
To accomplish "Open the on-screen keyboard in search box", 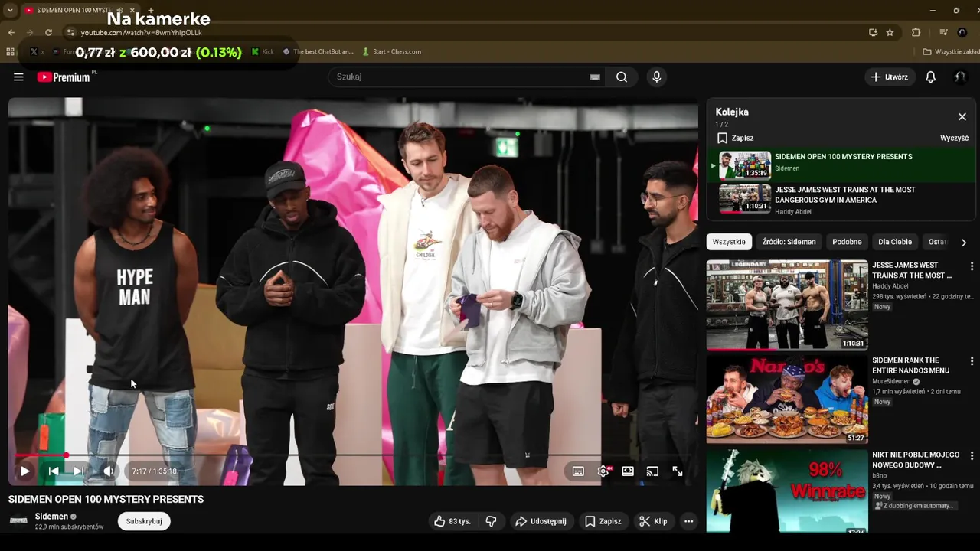I will (595, 77).
